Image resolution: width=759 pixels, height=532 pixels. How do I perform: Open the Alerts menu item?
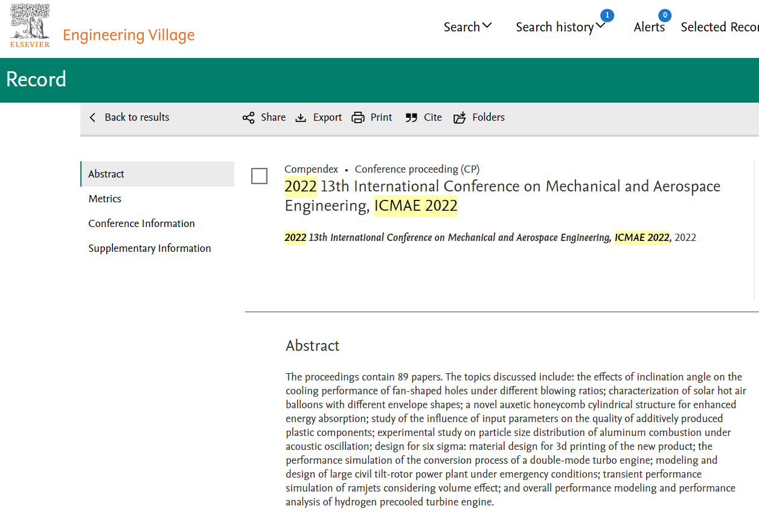[649, 27]
